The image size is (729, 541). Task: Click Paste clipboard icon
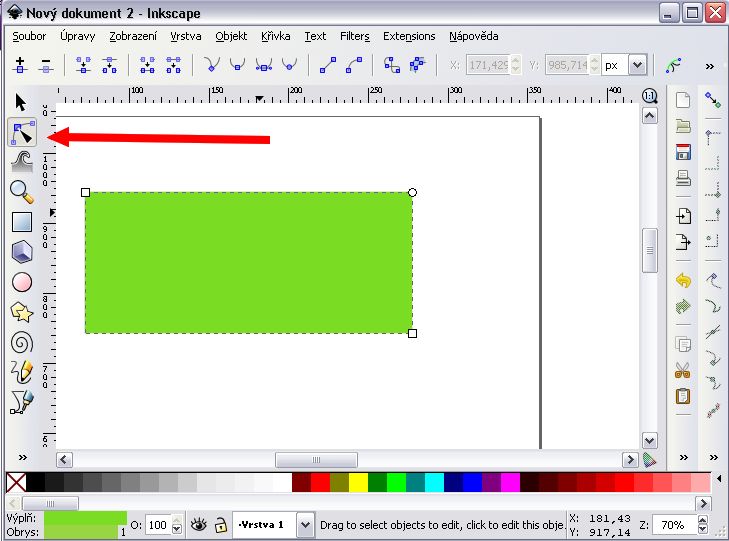pyautogui.click(x=683, y=396)
